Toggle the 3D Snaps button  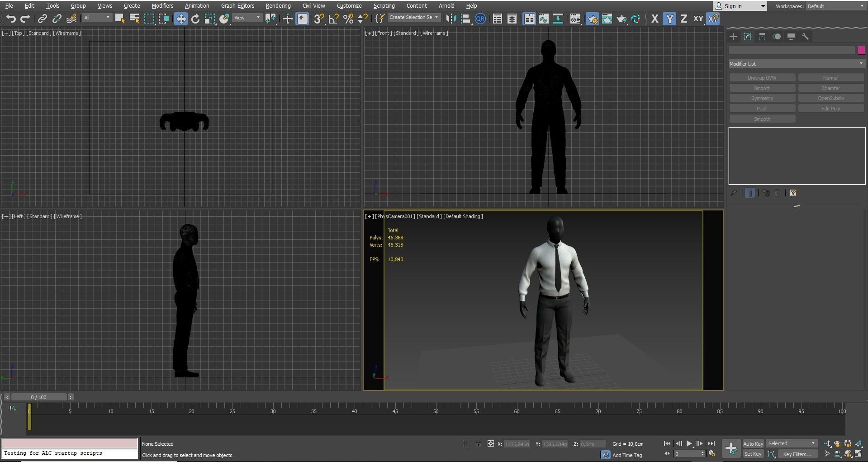[x=319, y=19]
